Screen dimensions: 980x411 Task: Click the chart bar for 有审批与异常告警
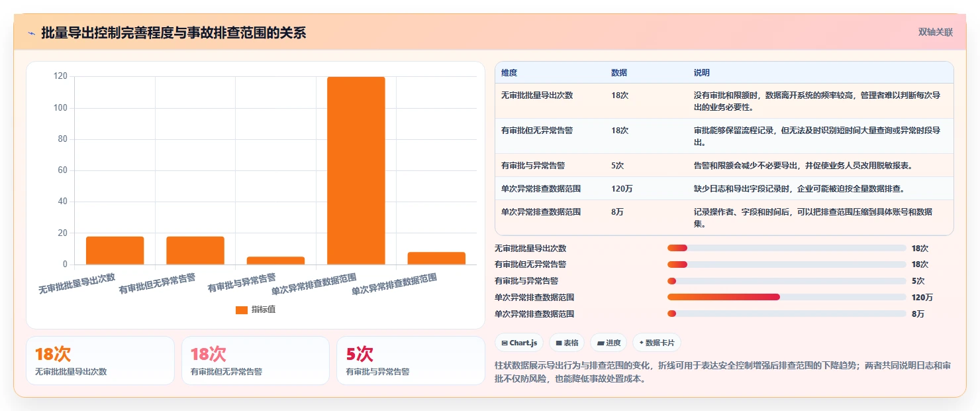click(x=275, y=261)
